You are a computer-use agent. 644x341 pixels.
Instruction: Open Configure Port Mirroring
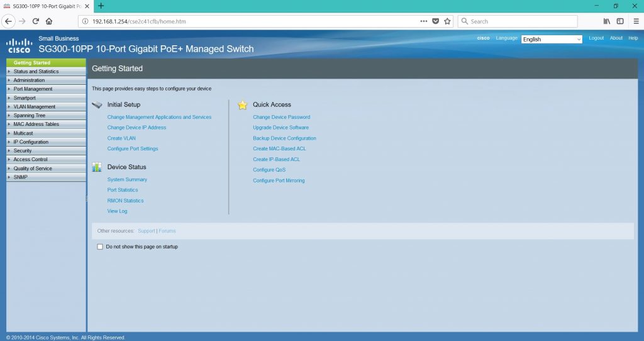point(279,181)
